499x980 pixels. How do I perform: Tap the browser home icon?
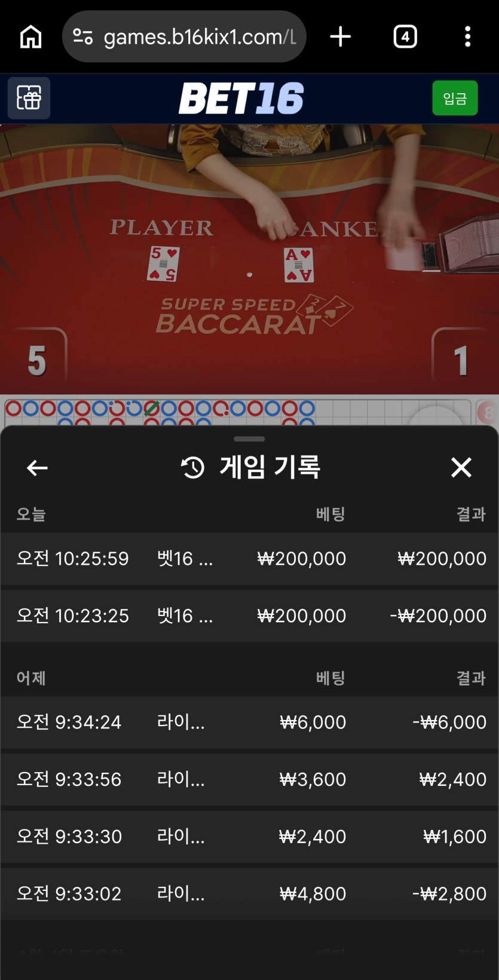[x=30, y=37]
